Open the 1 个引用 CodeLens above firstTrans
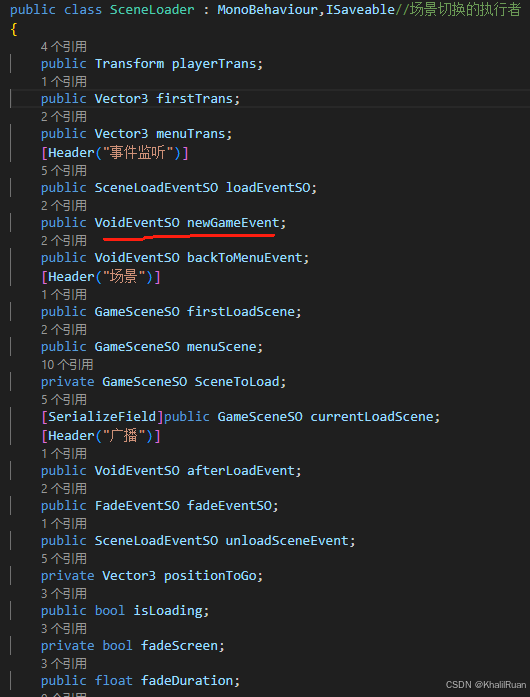This screenshot has width=530, height=697. [x=64, y=82]
